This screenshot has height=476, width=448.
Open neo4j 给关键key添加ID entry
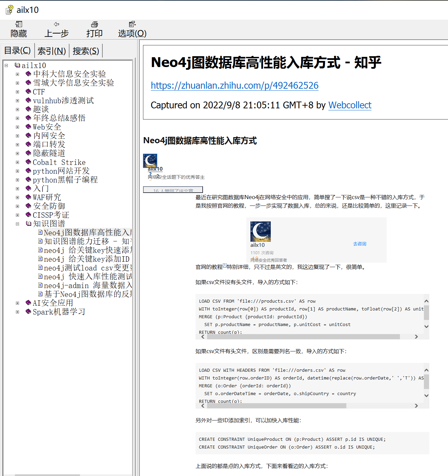(x=87, y=259)
